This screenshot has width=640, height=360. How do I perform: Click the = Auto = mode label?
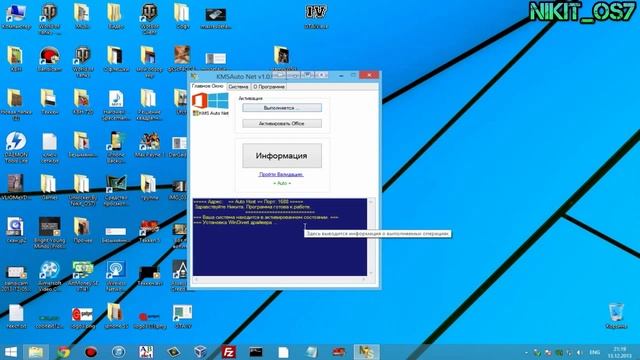pos(282,183)
